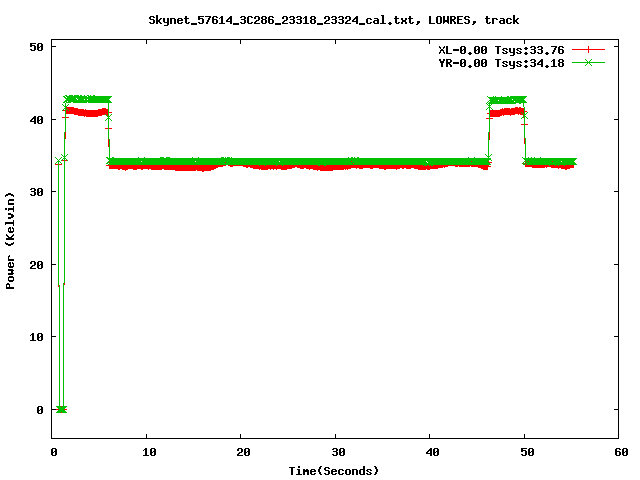
Task: Click legend entry YR-0.00 Tsys:34.18
Action: [501, 63]
